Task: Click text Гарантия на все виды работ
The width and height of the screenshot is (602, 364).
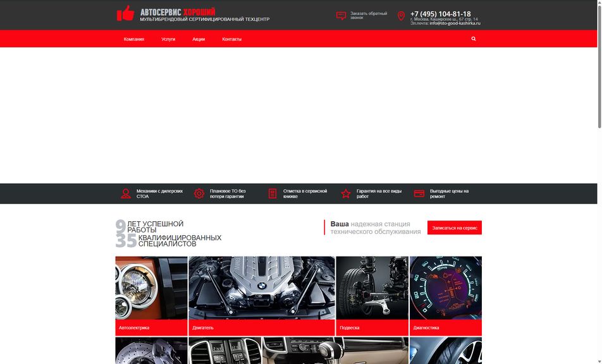Action: (379, 194)
